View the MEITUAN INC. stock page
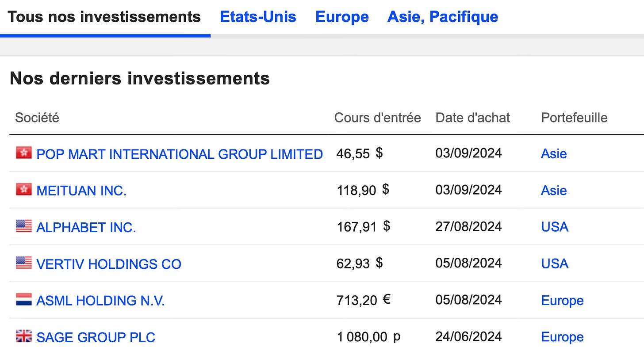Screen dimensions: 644x355 [81, 190]
